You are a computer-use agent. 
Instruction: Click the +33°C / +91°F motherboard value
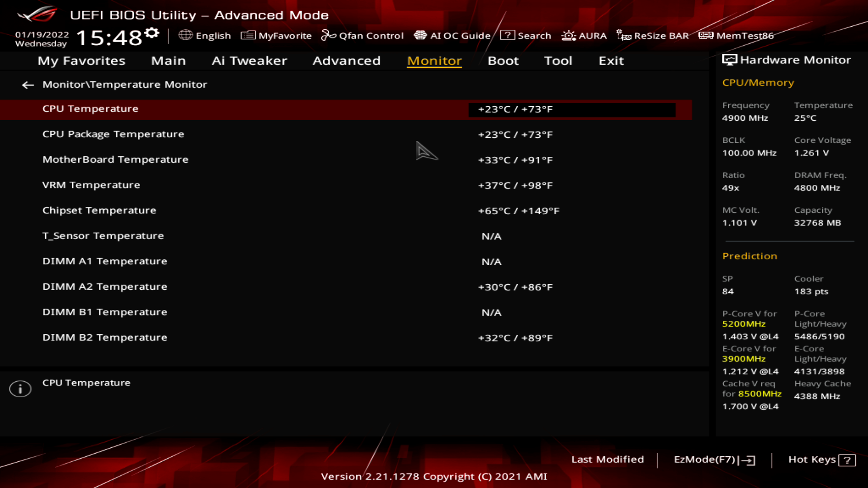[515, 160]
